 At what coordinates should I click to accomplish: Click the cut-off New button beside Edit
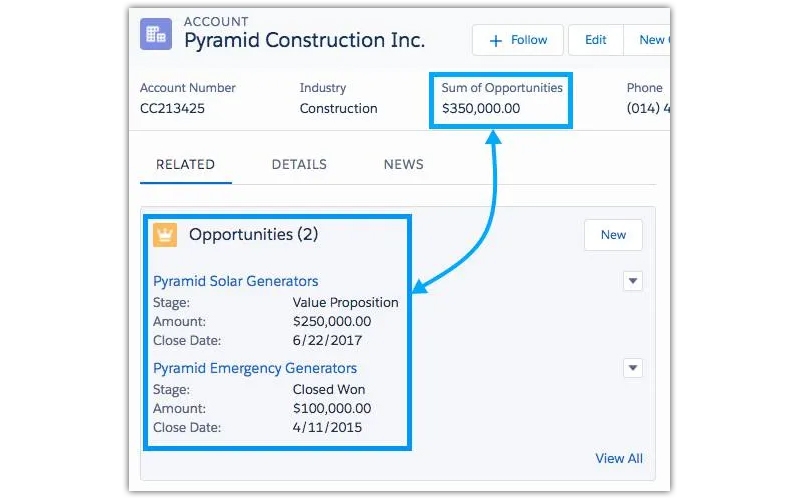coord(651,40)
